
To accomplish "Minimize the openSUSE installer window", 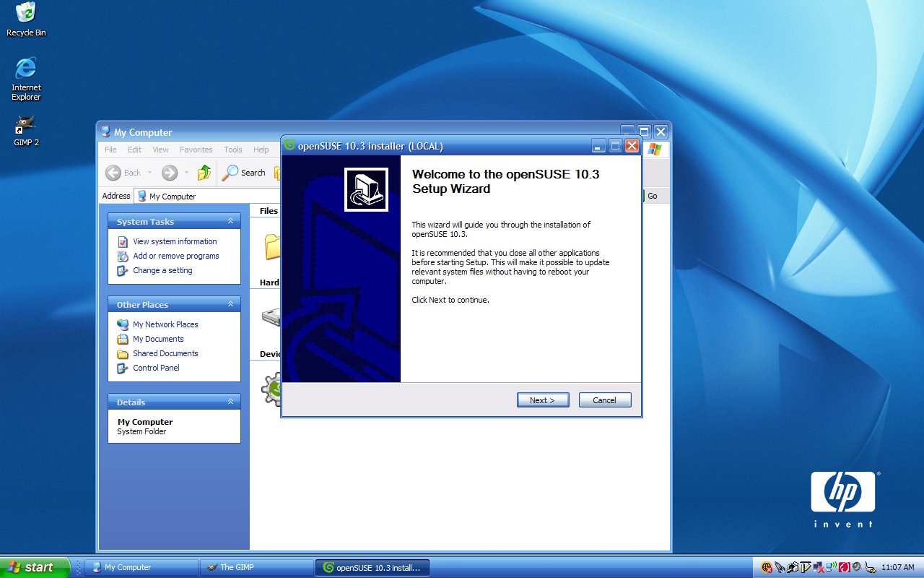I will pos(598,146).
